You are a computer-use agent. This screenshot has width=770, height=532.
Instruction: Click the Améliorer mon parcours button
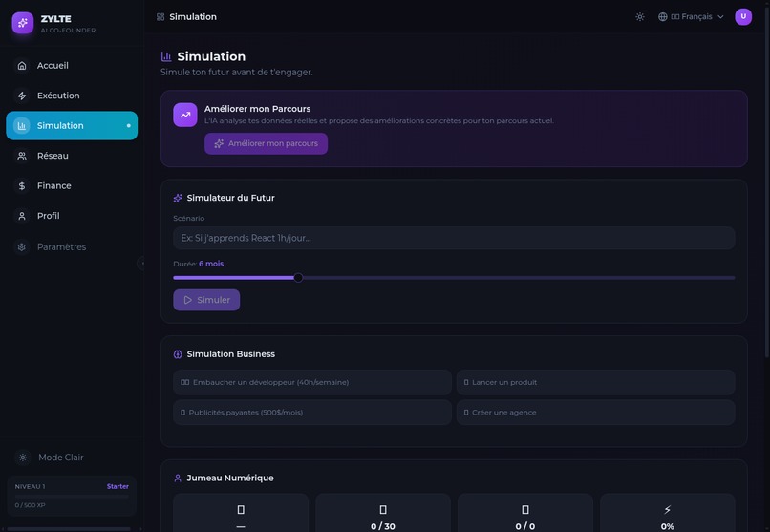click(266, 144)
